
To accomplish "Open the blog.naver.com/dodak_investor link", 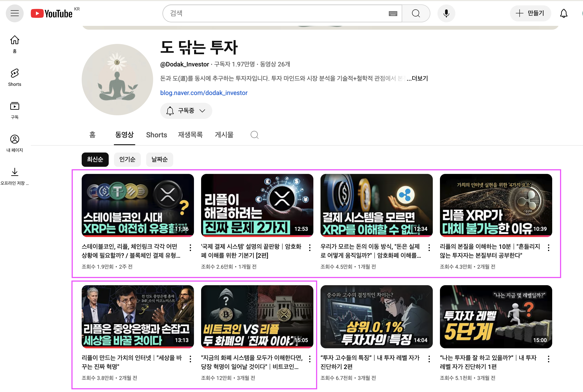I will coord(204,93).
